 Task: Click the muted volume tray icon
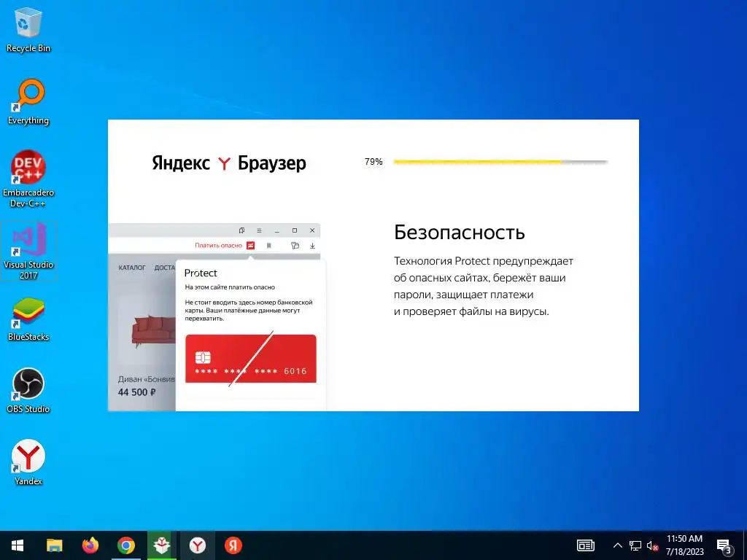point(652,545)
